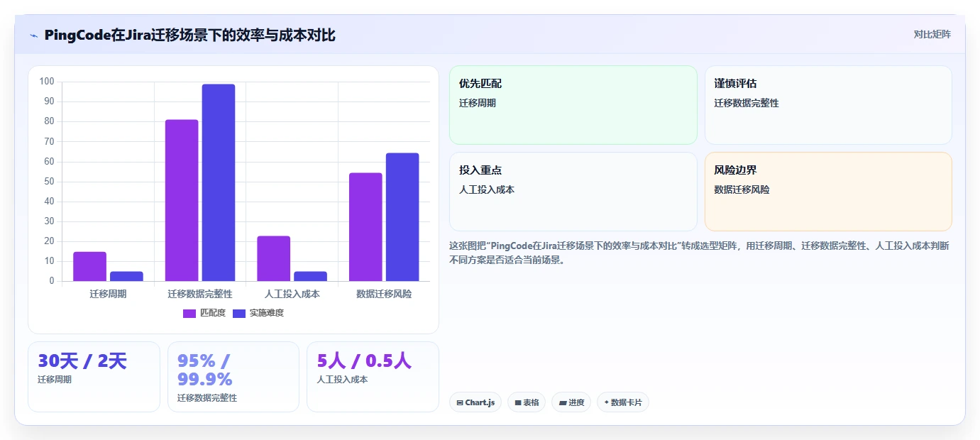The image size is (980, 440).
Task: Click the 实施难度 bar for 人工投入成本
Action: coord(310,276)
